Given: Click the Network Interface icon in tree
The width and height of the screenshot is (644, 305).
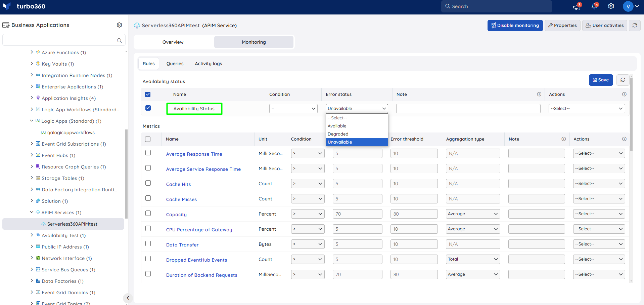Looking at the screenshot, I should [x=38, y=258].
